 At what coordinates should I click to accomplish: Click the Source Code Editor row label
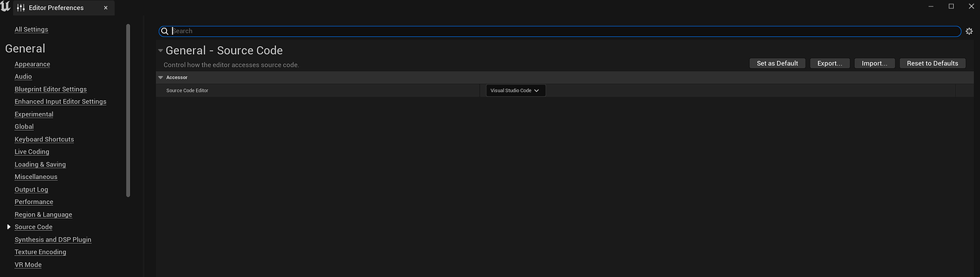click(187, 91)
